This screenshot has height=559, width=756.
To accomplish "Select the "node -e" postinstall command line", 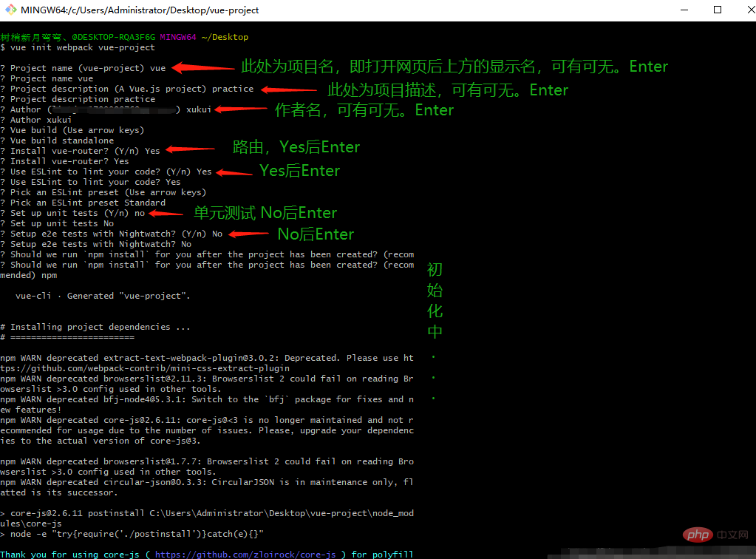I will click(x=132, y=534).
